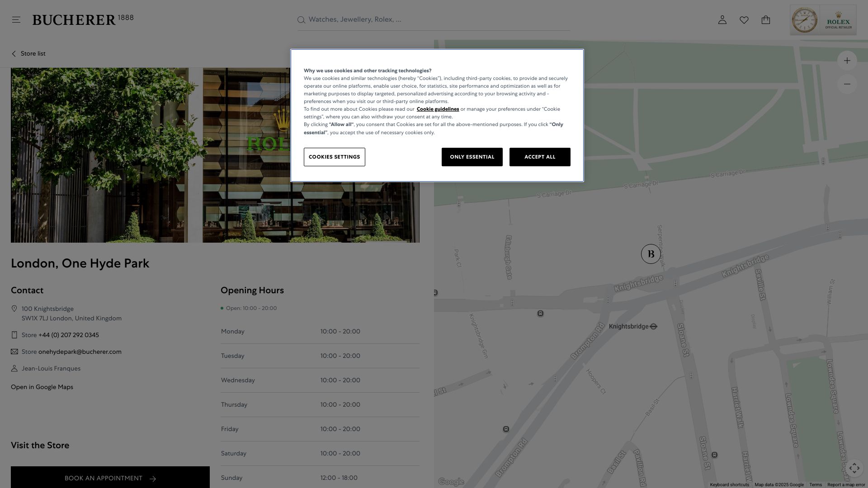Choose Only Essential cookies
The height and width of the screenshot is (488, 868).
pos(472,157)
